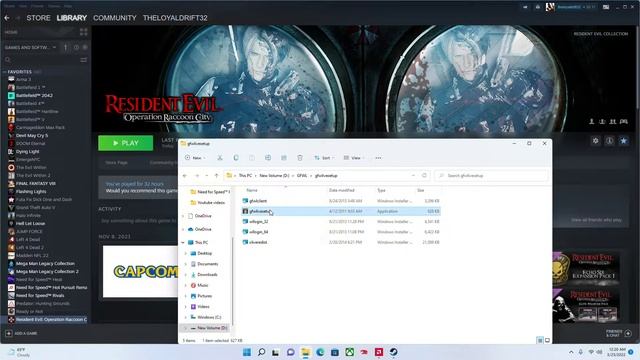Click the Delete trash icon in File Explorer

[300, 158]
